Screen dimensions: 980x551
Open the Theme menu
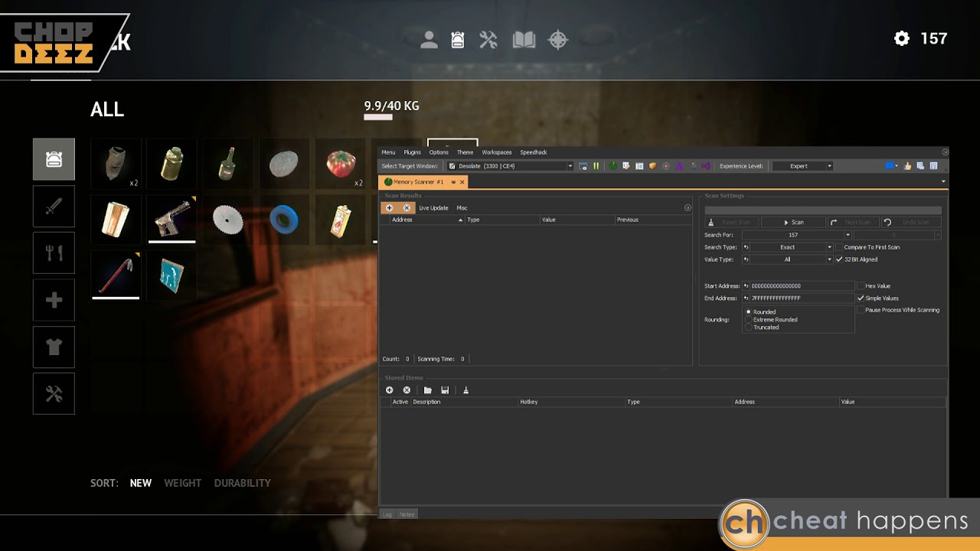pyautogui.click(x=465, y=152)
